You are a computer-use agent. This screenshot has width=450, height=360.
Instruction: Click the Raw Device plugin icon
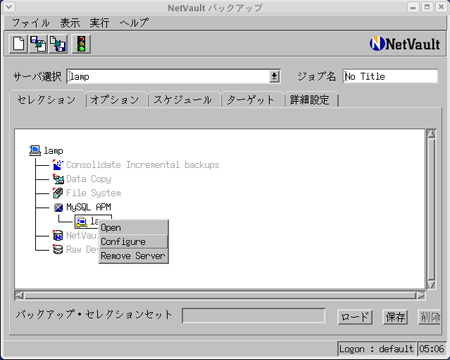click(58, 249)
